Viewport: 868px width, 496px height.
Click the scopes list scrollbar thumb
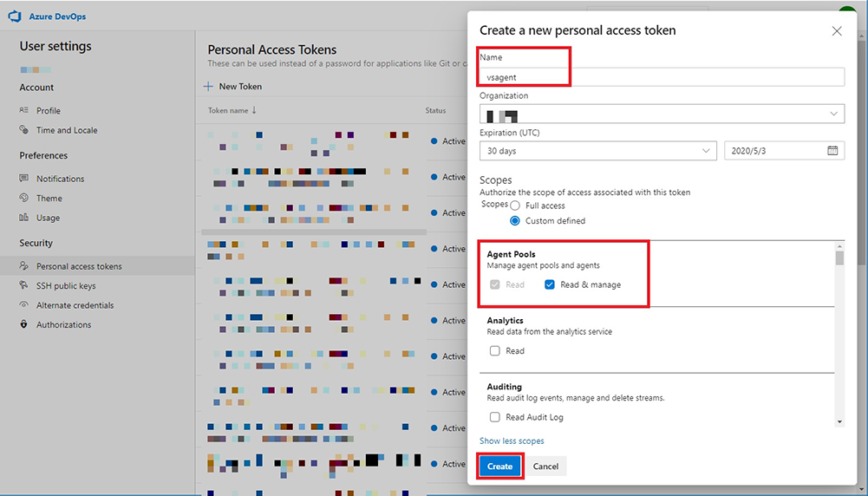(839, 258)
